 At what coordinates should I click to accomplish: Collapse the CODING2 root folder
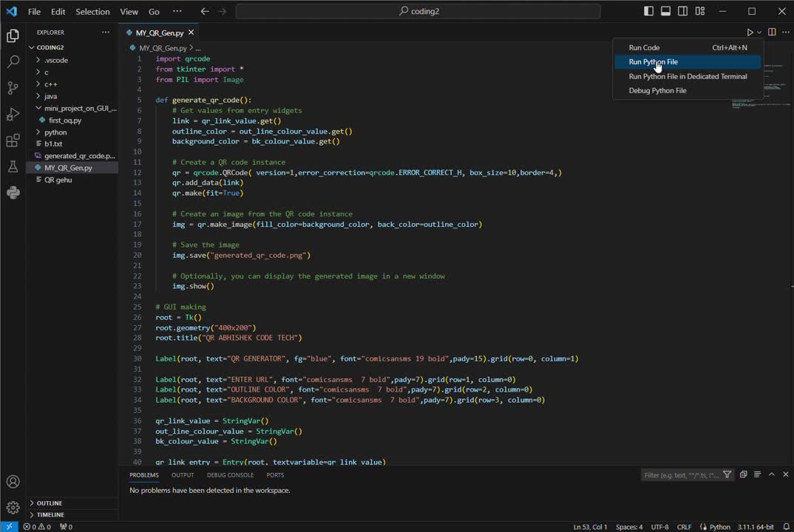pyautogui.click(x=72, y=47)
